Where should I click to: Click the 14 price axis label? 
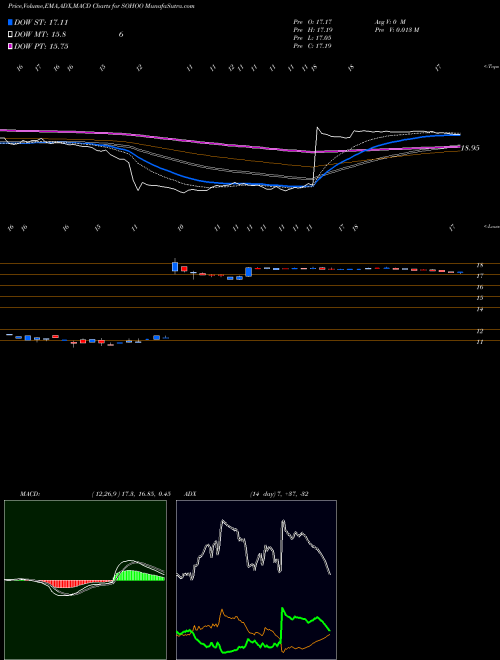coord(479,309)
